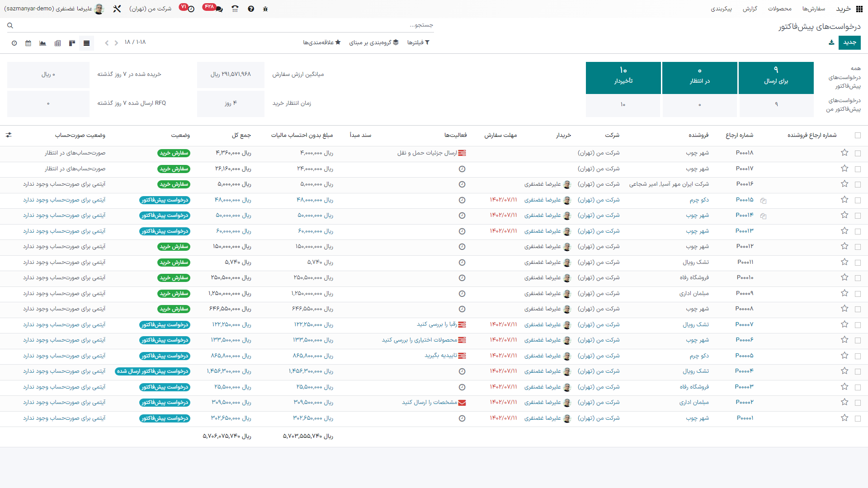Click download export icon beside New button
Screen dimensions: 868x488
pyautogui.click(x=831, y=42)
